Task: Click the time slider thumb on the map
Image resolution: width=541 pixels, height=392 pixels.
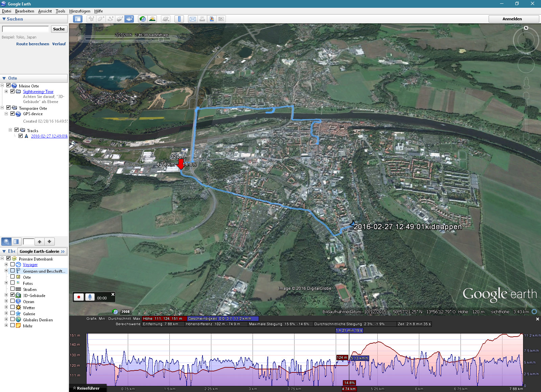Action: pyautogui.click(x=161, y=40)
